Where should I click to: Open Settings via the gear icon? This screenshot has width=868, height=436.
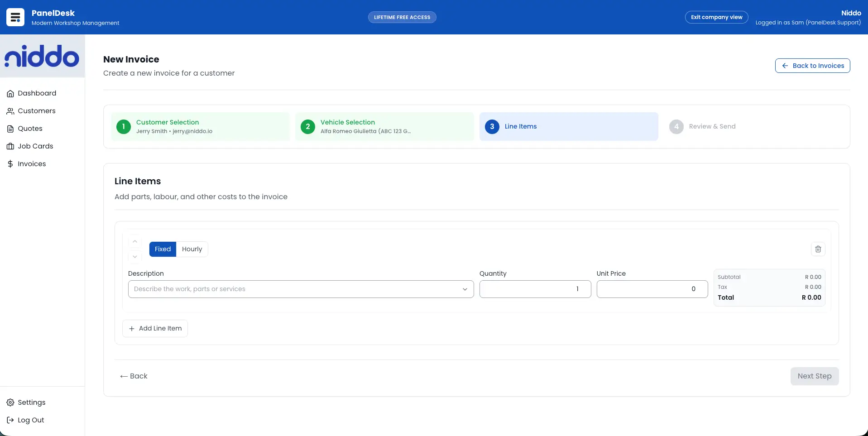(x=10, y=402)
